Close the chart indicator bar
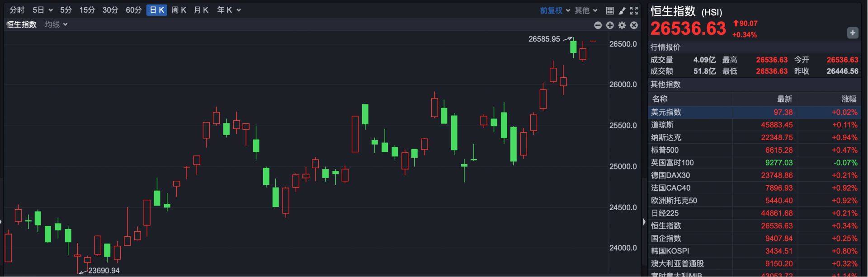The width and height of the screenshot is (868, 277). point(634,25)
